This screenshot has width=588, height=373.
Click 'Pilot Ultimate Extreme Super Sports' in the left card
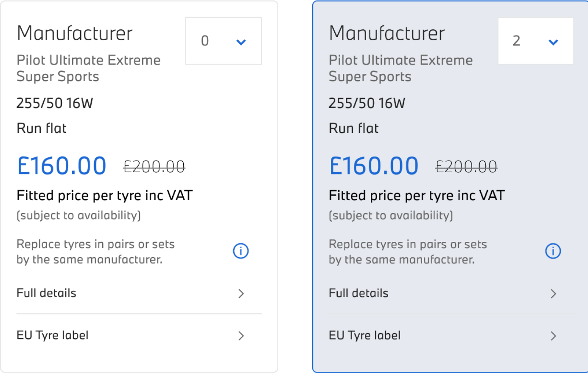(x=88, y=68)
